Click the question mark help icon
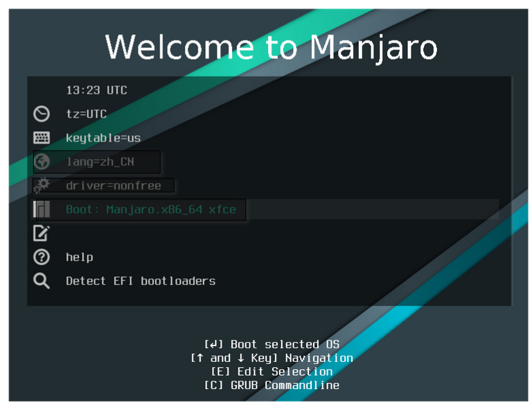Image resolution: width=532 pixels, height=405 pixels. pyautogui.click(x=42, y=257)
